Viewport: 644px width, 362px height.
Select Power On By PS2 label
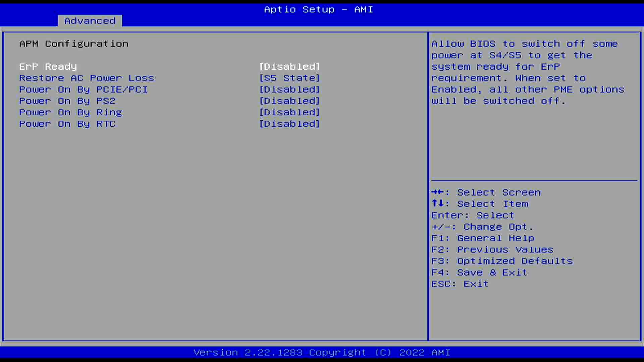pos(67,101)
